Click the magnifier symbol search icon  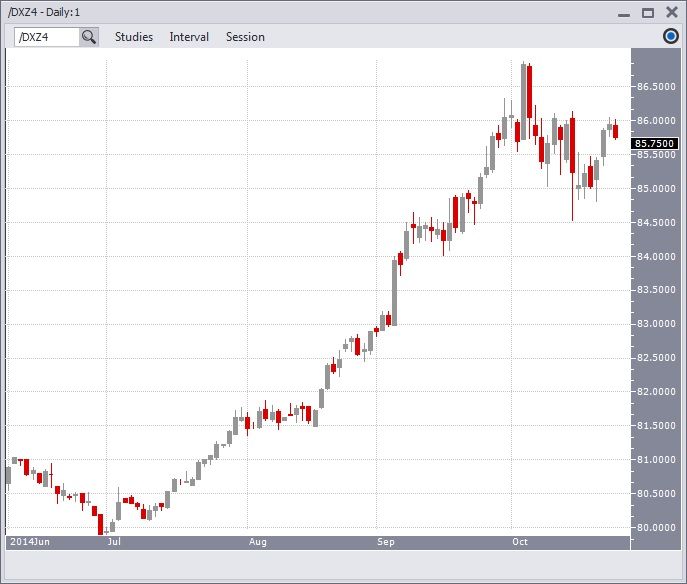click(x=89, y=37)
